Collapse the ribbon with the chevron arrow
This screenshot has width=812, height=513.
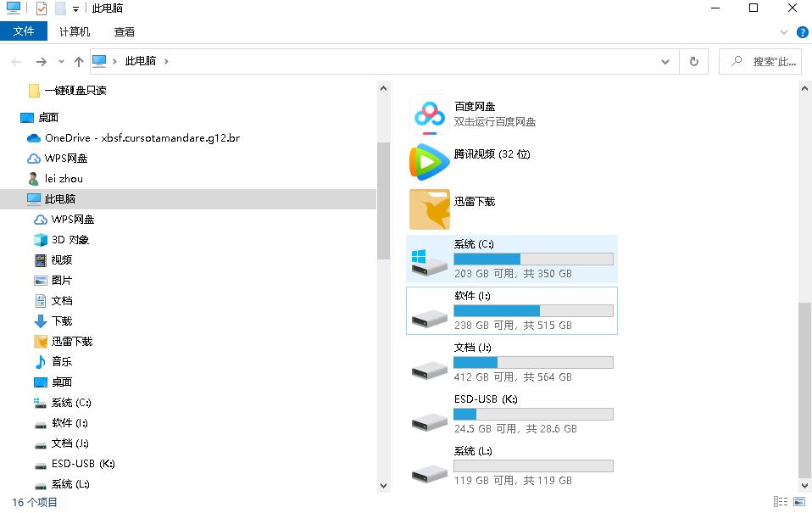click(784, 32)
